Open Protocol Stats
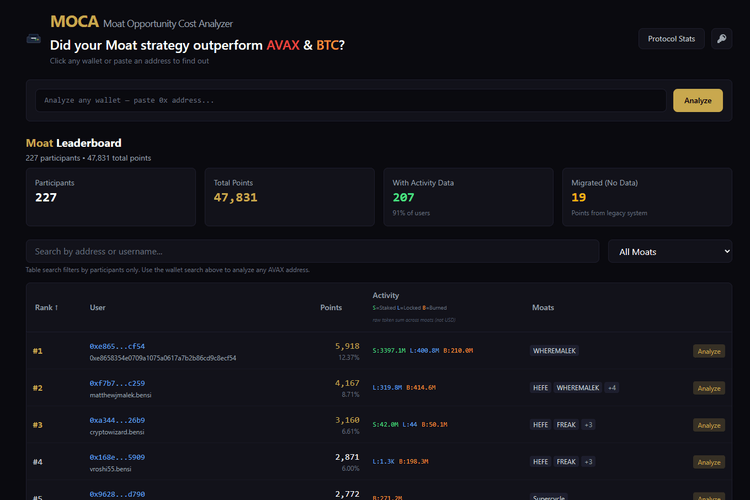 point(671,39)
